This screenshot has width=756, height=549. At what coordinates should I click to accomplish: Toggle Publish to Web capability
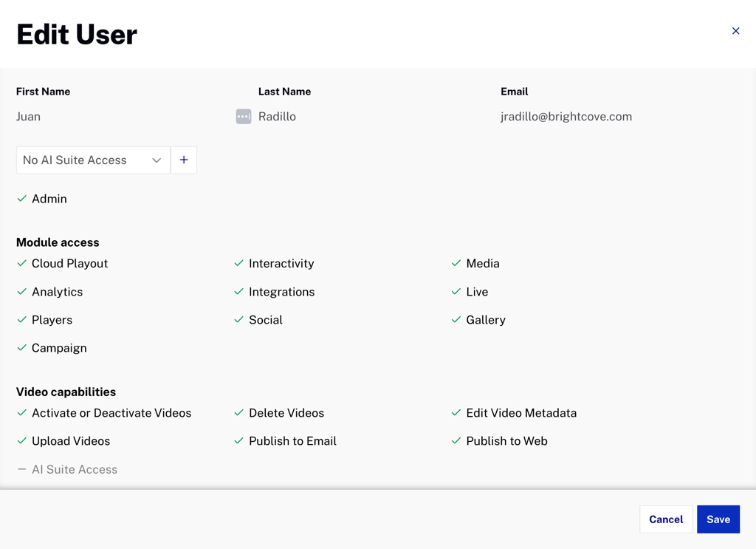pos(456,441)
